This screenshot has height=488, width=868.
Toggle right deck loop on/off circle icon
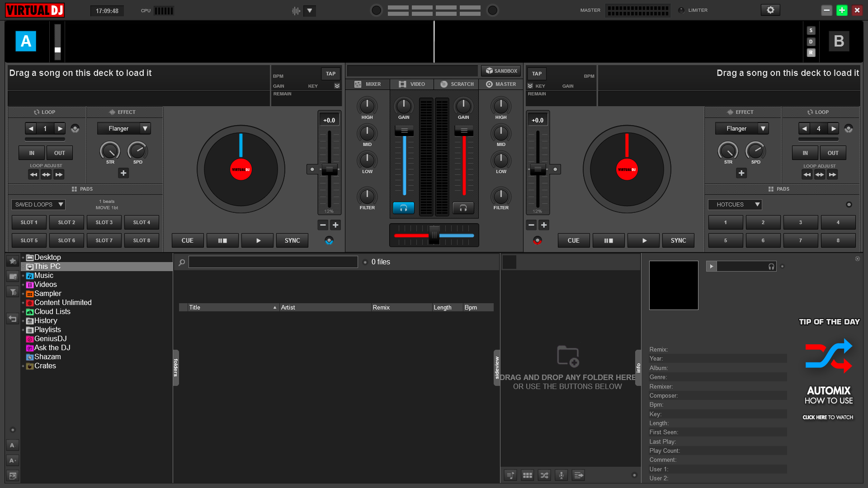[849, 129]
